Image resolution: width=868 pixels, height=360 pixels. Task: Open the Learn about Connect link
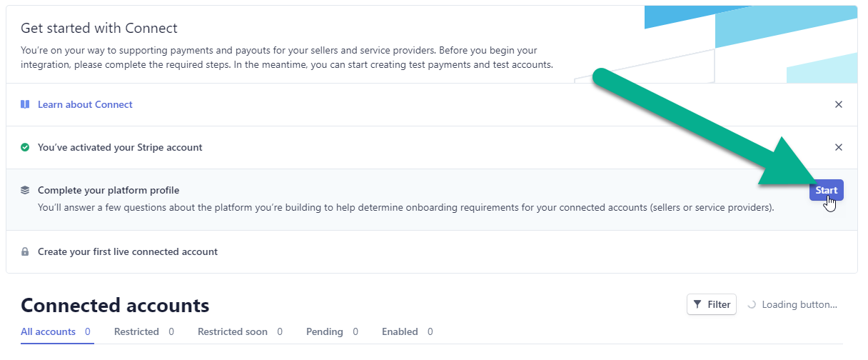coord(85,104)
